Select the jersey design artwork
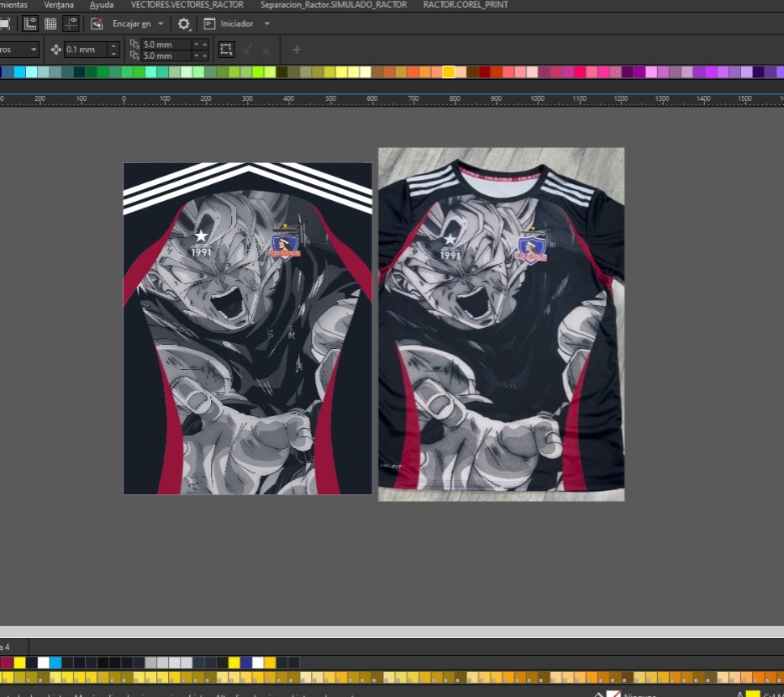Screen dimensions: 784x697 click(x=248, y=328)
